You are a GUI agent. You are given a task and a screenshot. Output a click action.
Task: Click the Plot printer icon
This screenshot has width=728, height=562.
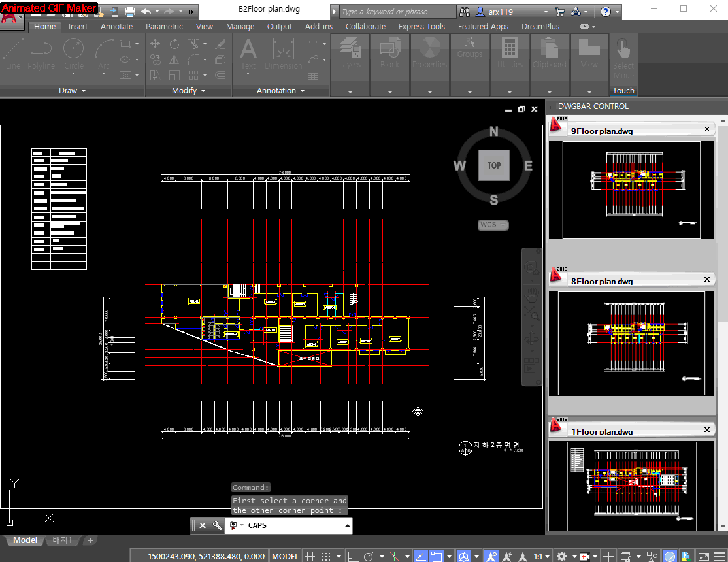129,12
